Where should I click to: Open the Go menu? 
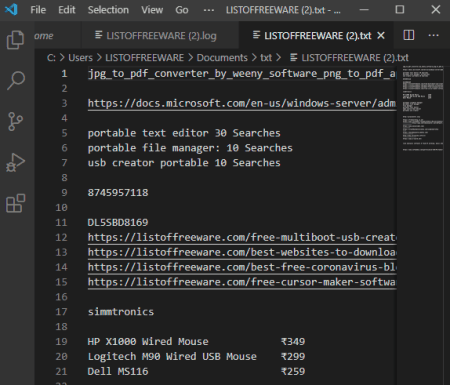pos(182,10)
